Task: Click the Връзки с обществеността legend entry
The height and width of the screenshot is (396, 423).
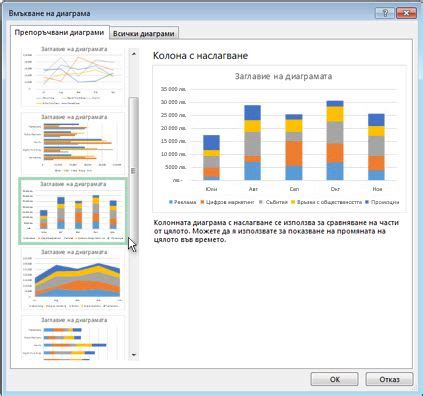Action: click(327, 202)
